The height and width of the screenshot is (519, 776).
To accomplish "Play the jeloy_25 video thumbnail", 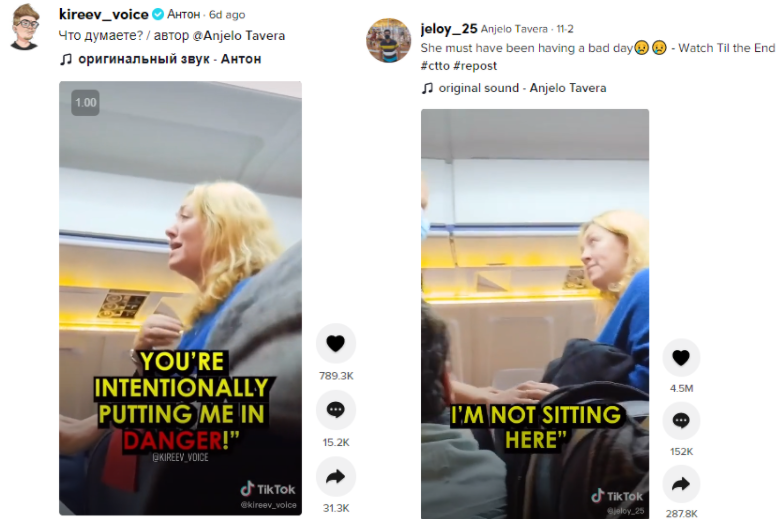I will (x=534, y=313).
